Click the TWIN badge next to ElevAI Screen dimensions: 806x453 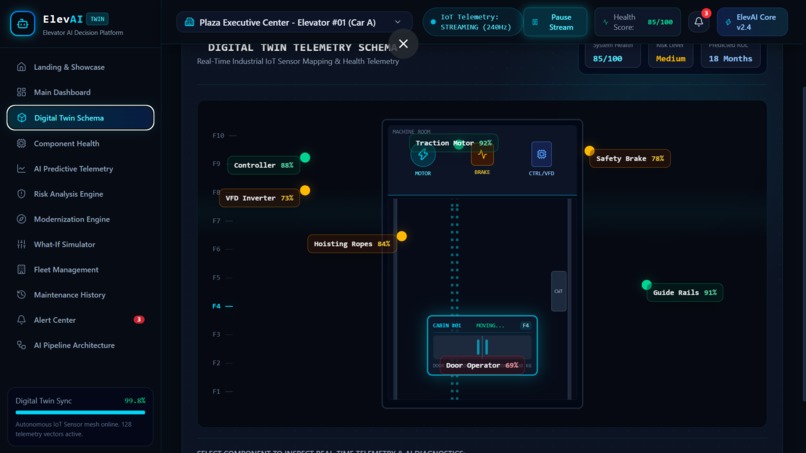pos(97,19)
